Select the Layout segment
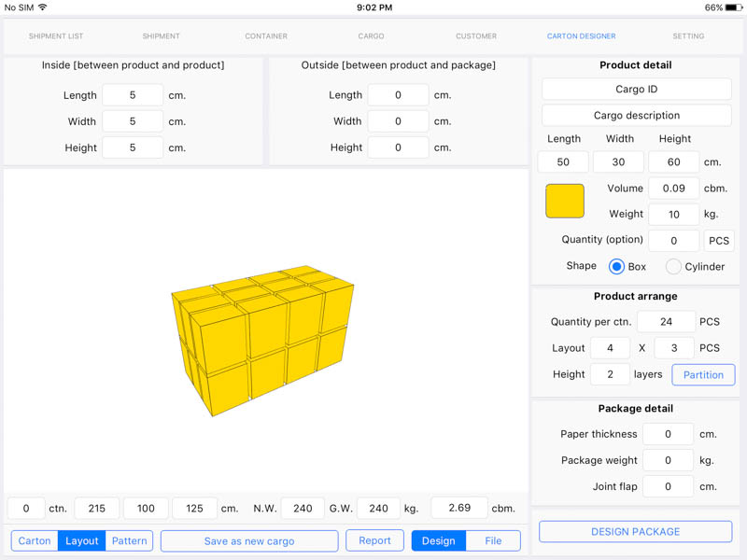The width and height of the screenshot is (747, 560). (x=81, y=541)
